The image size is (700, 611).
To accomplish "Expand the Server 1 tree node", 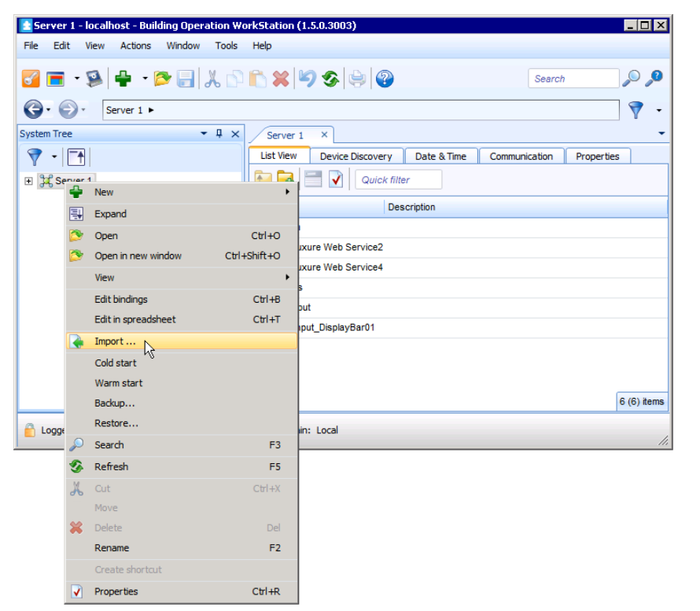I will click(x=28, y=181).
